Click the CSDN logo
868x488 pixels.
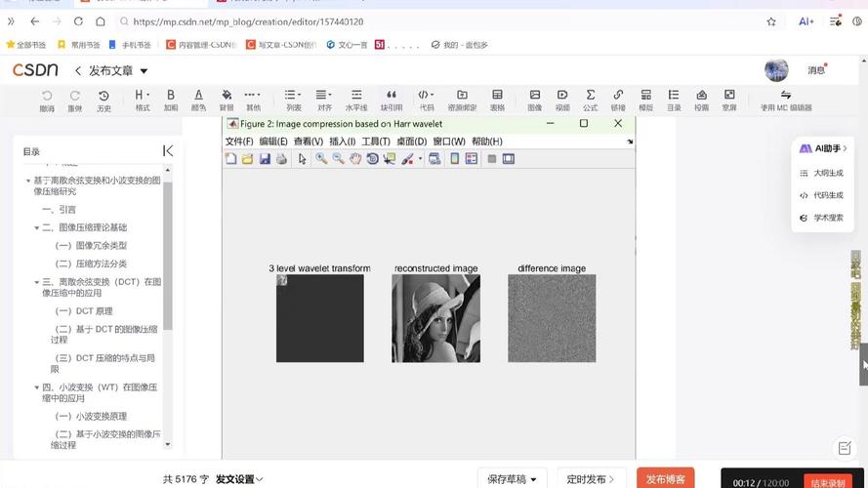[x=35, y=69]
